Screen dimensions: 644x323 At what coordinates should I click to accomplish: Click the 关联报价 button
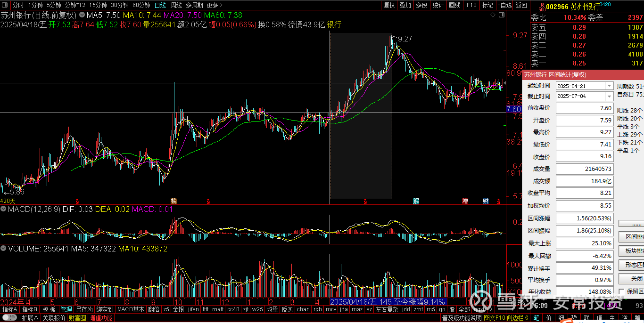pyautogui.click(x=54, y=318)
